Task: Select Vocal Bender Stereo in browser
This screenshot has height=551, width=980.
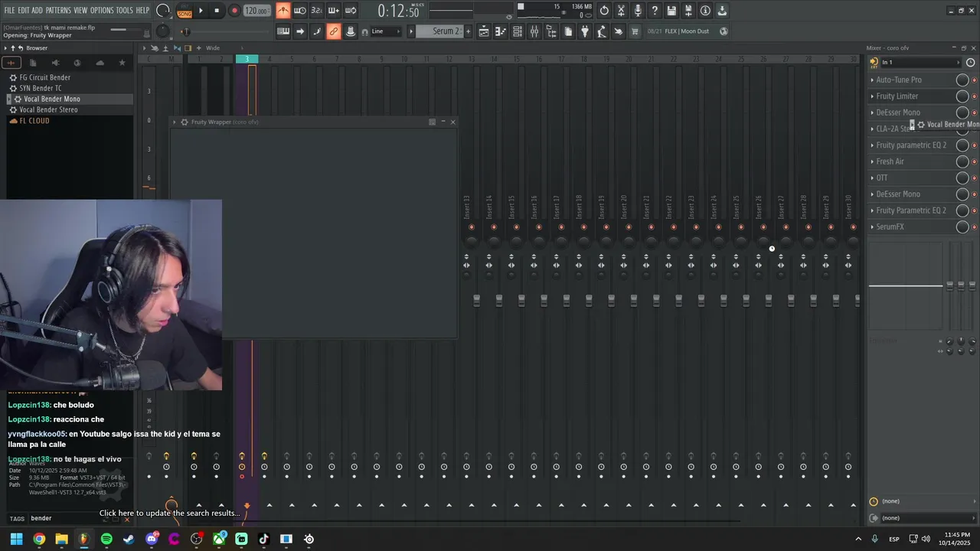Action: coord(48,109)
